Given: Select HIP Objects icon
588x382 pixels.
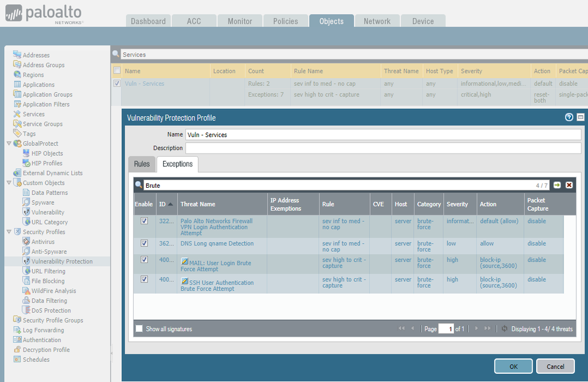Looking at the screenshot, I should click(x=26, y=153).
